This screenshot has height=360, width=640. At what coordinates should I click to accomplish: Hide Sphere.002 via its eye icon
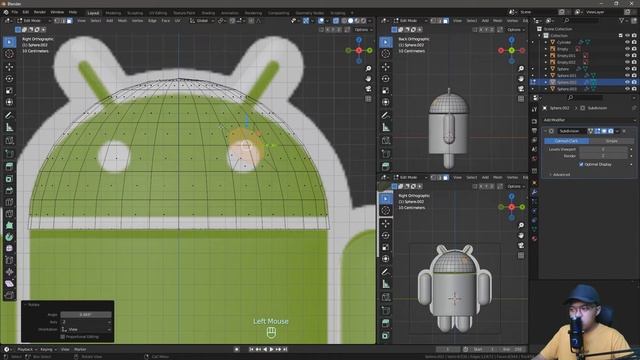point(627,82)
